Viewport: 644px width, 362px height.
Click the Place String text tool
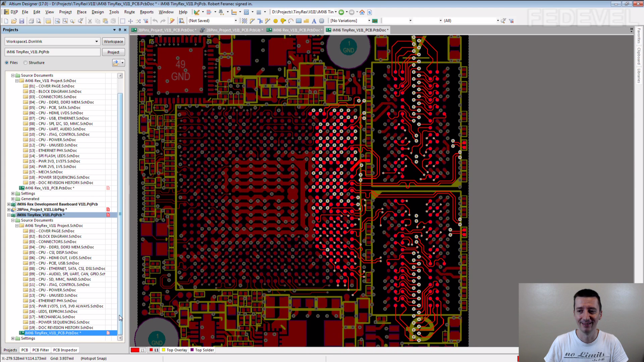tap(314, 21)
